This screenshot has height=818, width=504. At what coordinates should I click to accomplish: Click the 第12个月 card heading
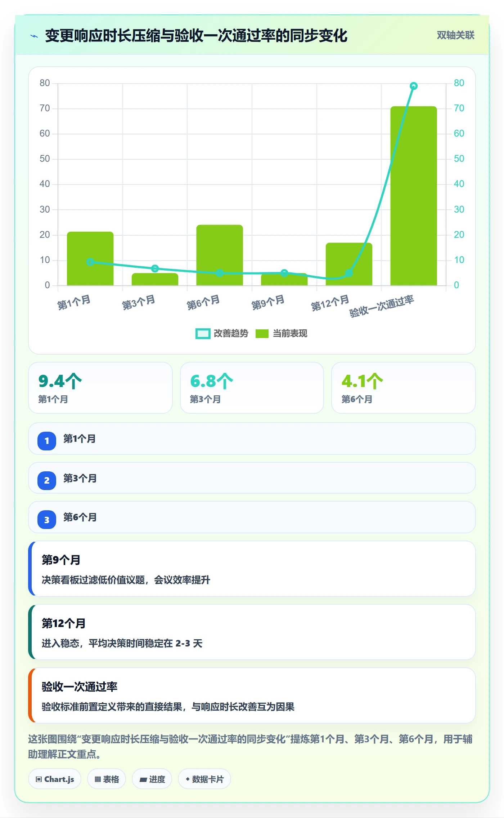pyautogui.click(x=63, y=623)
